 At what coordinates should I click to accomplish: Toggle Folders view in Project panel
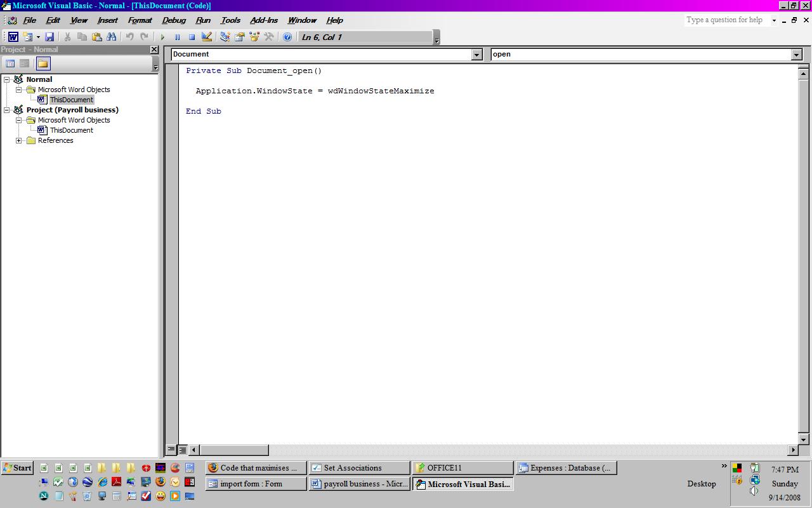(43, 63)
